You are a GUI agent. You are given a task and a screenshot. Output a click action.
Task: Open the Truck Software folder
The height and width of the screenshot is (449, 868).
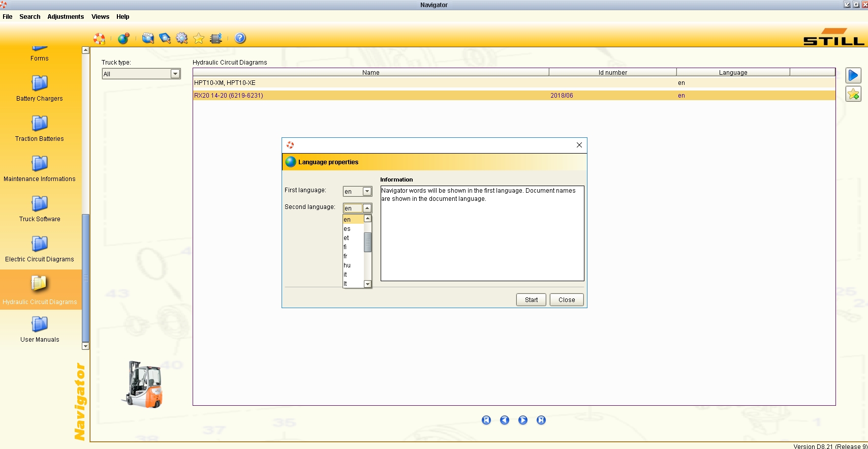coord(40,208)
